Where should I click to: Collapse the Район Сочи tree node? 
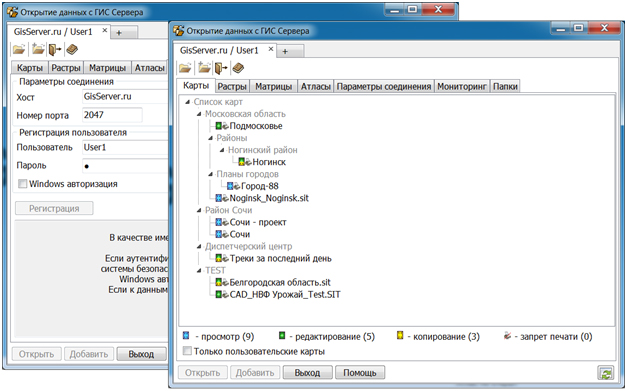[x=199, y=210]
